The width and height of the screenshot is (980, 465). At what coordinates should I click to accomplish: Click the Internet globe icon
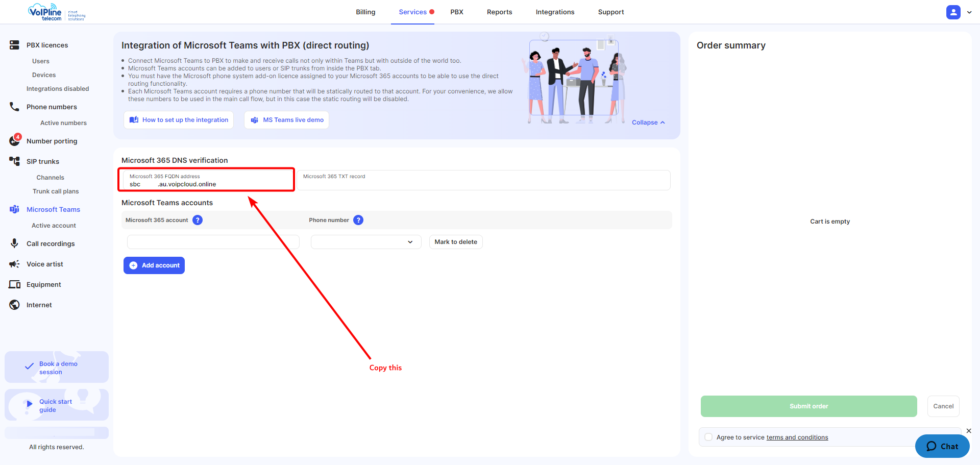(x=14, y=305)
